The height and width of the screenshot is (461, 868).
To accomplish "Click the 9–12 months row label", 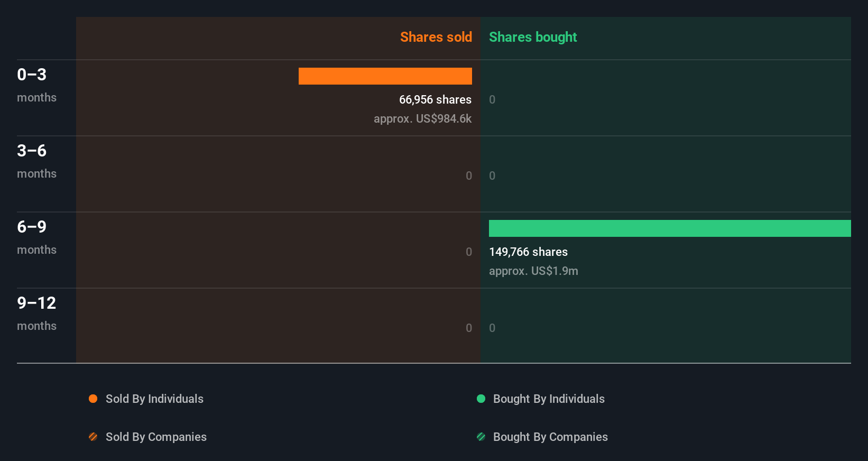I will (36, 314).
